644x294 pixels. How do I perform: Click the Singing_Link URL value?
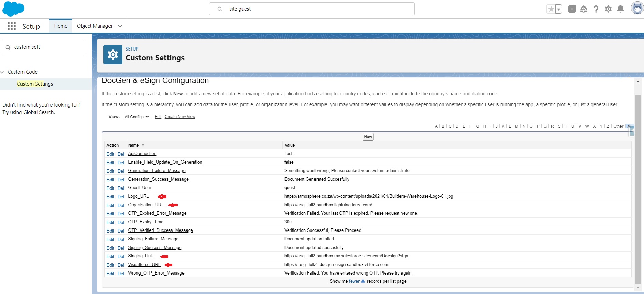click(348, 256)
